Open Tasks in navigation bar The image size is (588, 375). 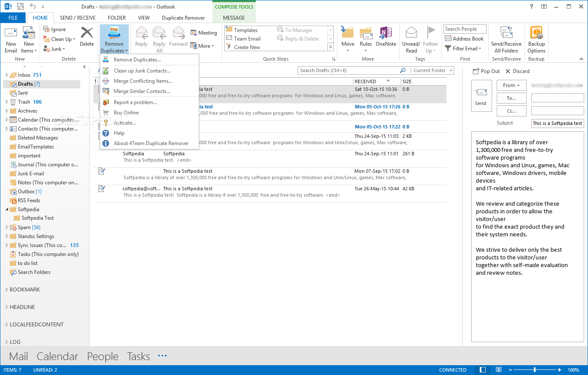tap(139, 356)
